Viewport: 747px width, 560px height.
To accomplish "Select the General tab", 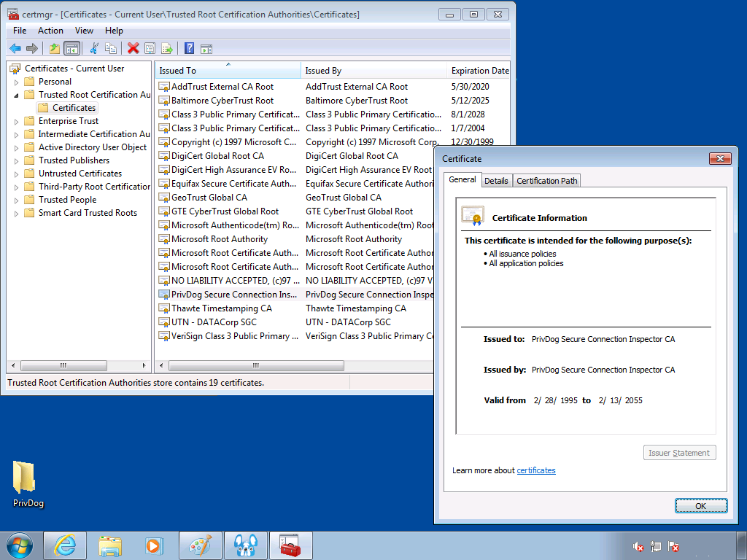I will tap(462, 179).
